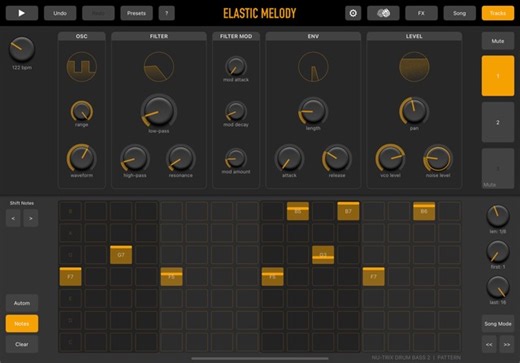Click the len: 1/8 knob
This screenshot has height=363, width=520.
(498, 216)
